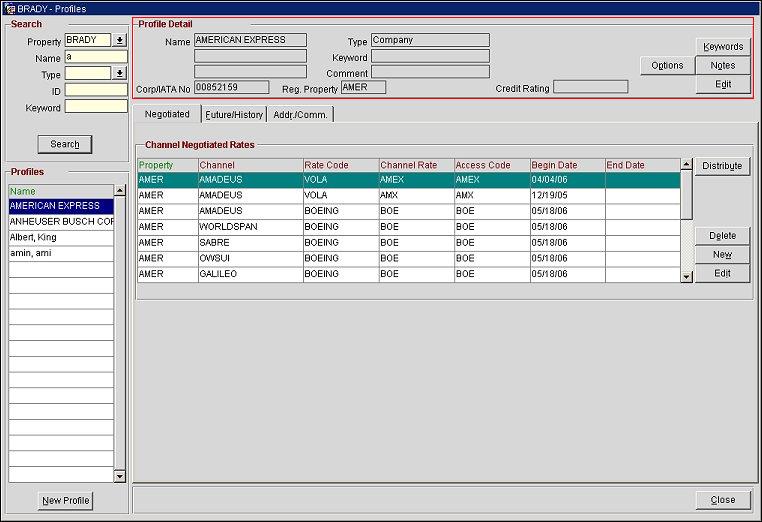The image size is (762, 522).
Task: Close the Profiles window
Action: tap(722, 500)
